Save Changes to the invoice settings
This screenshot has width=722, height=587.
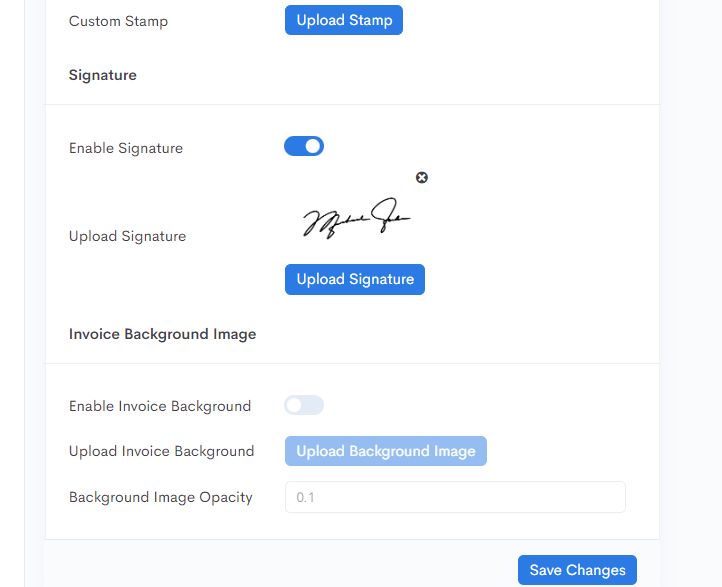577,570
